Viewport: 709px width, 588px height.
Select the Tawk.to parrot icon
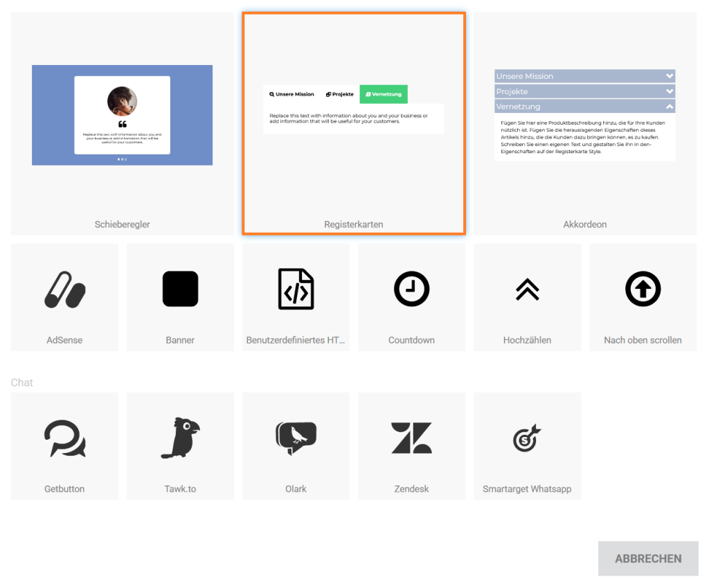coord(180,438)
